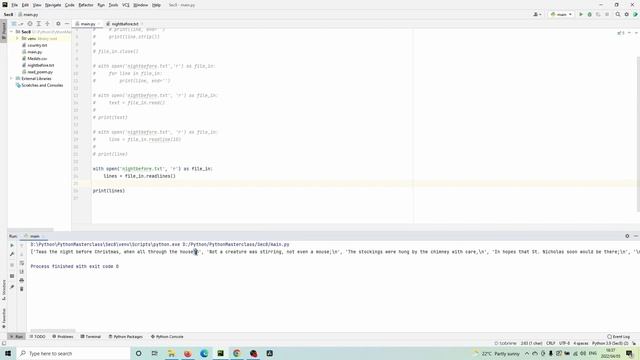Screen dimensions: 640x360
Task: Select nightbefore.txt in project tree
Action: (x=40, y=65)
